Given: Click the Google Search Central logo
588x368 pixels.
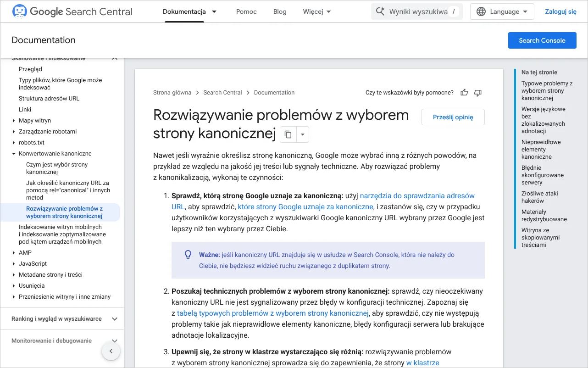Looking at the screenshot, I should click(72, 11).
